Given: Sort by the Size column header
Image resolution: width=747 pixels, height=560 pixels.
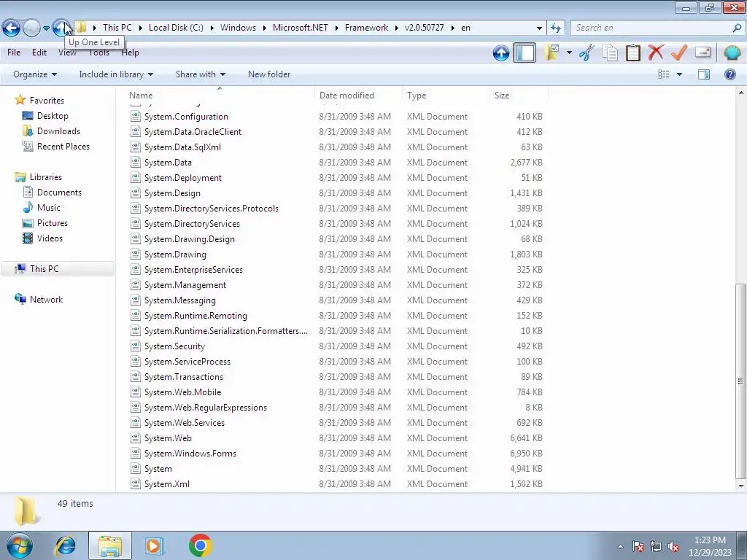Looking at the screenshot, I should pos(519,96).
